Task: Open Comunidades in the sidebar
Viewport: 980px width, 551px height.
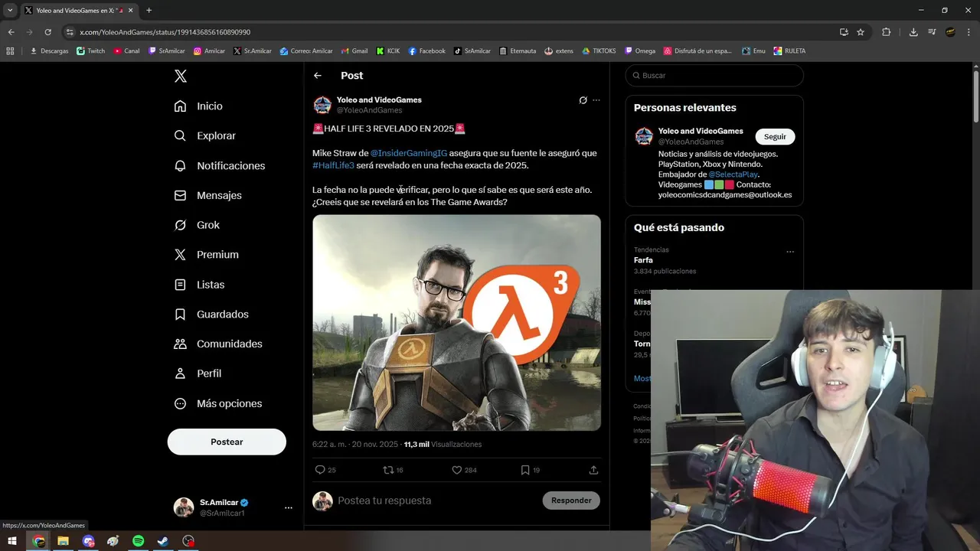Action: coord(217,344)
